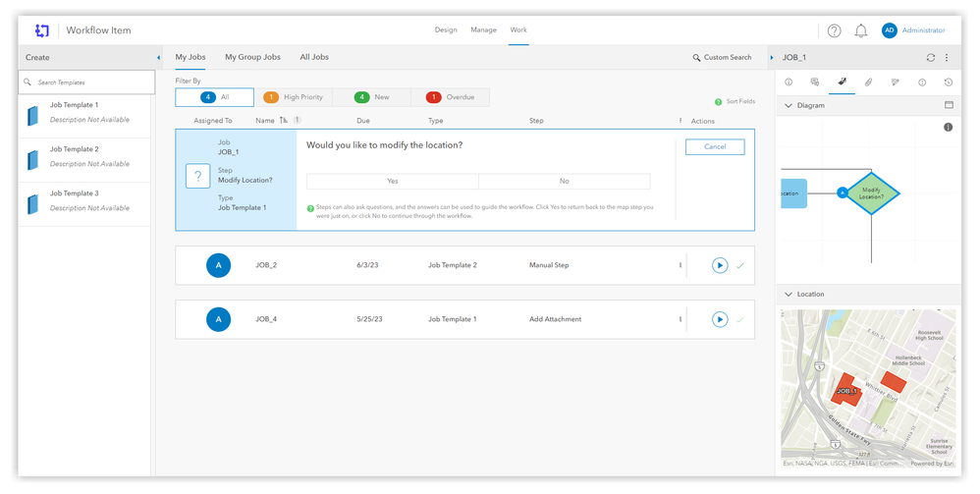The height and width of the screenshot is (494, 980).
Task: Collapse the Diagram section chevron
Action: (788, 106)
